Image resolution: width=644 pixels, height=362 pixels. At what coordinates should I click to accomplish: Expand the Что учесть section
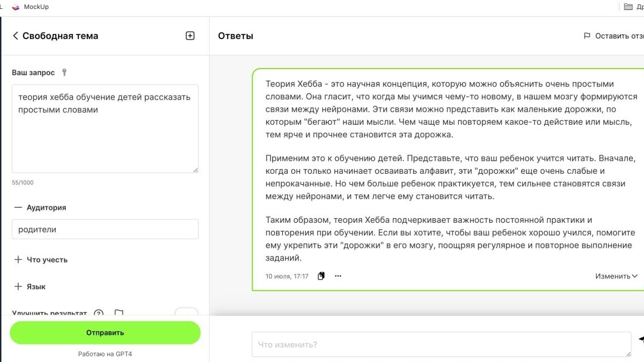click(18, 260)
